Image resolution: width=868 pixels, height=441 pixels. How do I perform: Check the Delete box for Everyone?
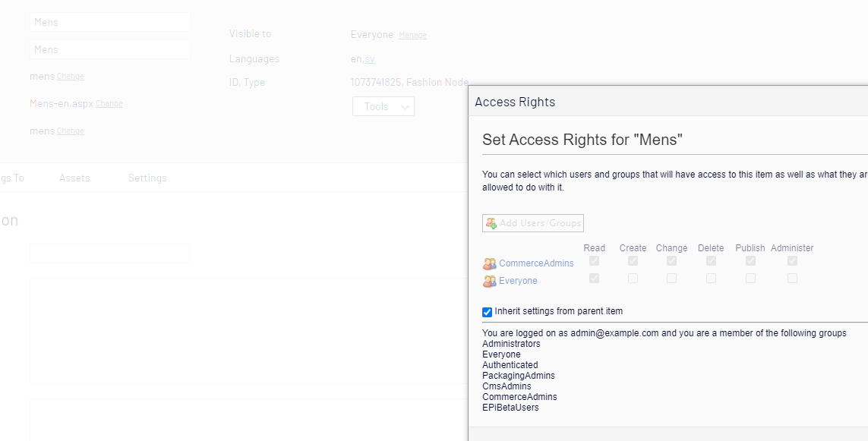pos(711,279)
